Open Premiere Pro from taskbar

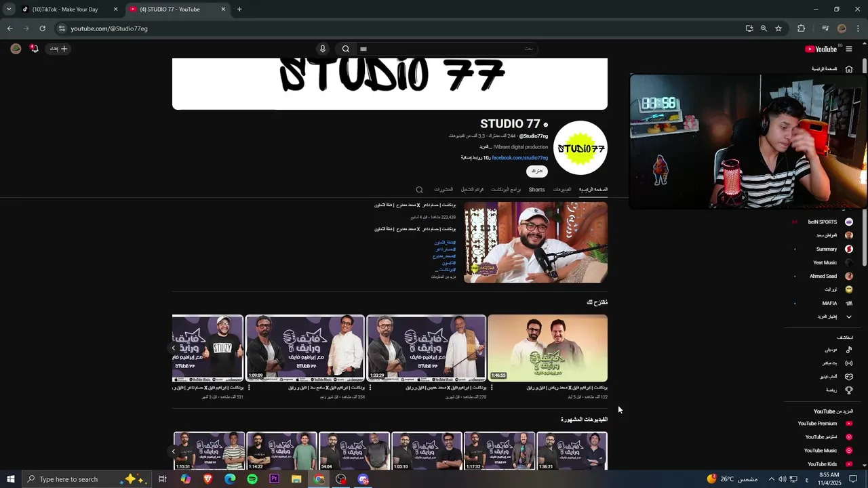[x=274, y=479]
